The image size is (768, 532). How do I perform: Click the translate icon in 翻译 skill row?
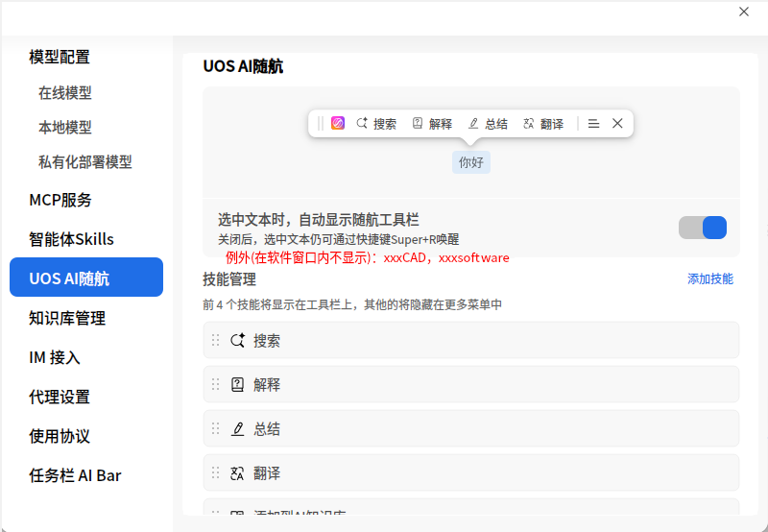pyautogui.click(x=237, y=473)
